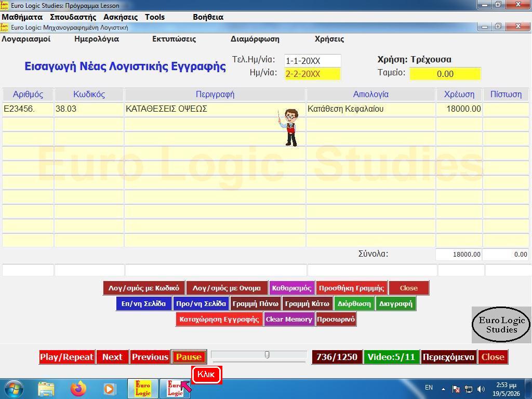Open media player taskbar icon
Screen dimensions: 532x399
coord(109,389)
